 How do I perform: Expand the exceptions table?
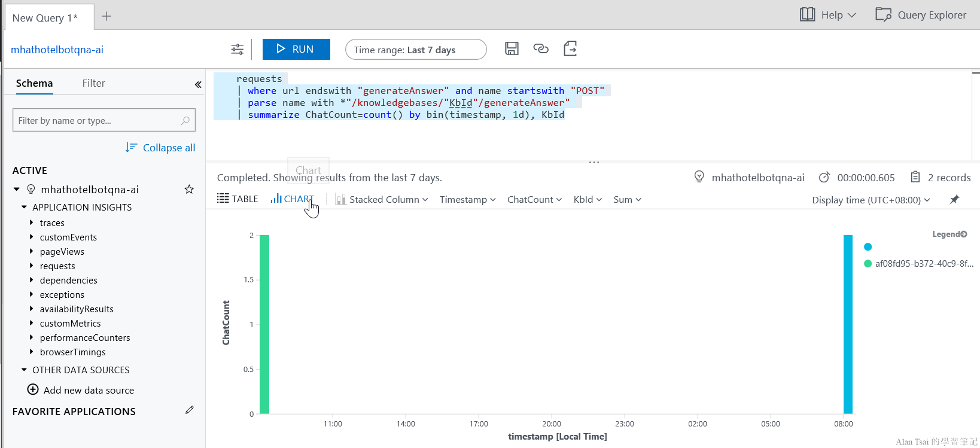[x=32, y=294]
